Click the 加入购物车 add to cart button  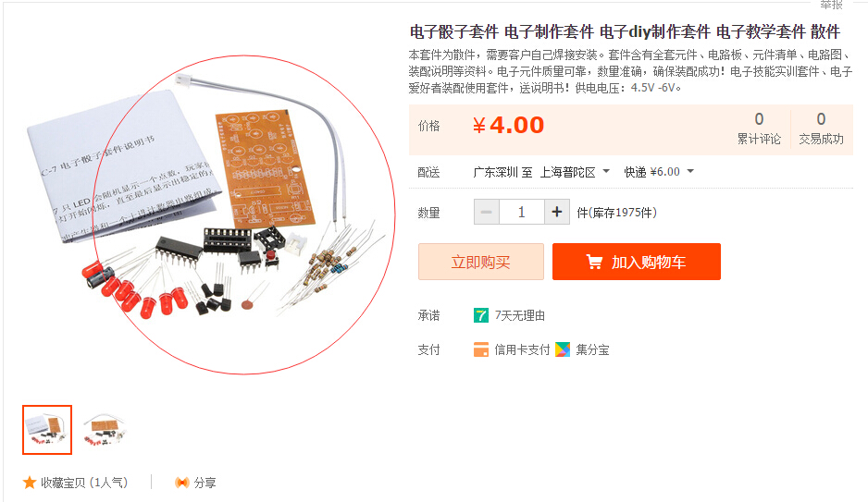[637, 262]
